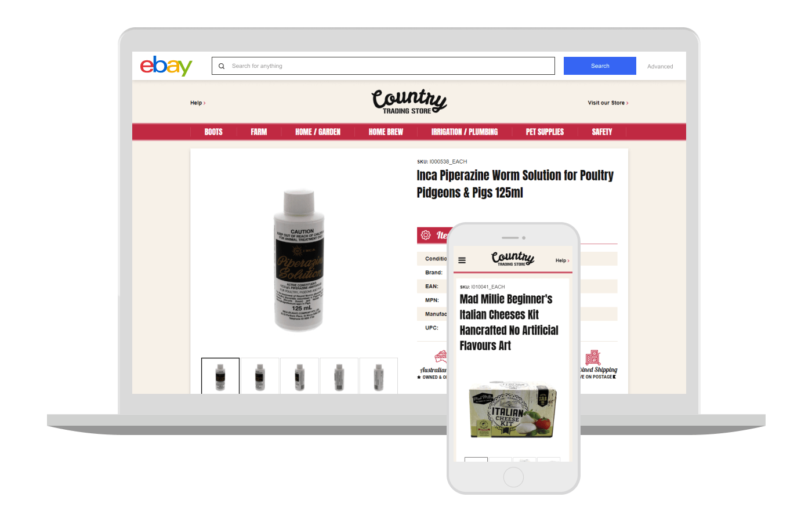Select the third bottle thumbnail
Screen dimensions: 812x522
299,376
